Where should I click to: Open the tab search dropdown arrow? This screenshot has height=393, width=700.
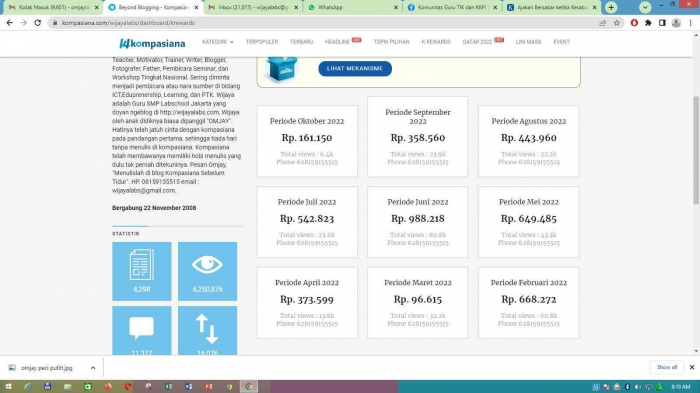(x=645, y=7)
